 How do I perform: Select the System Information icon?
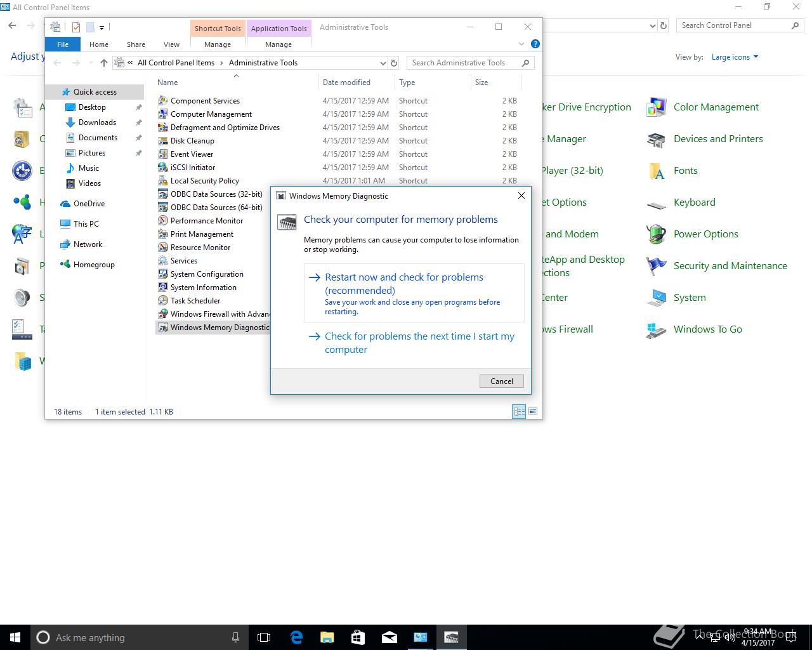[163, 288]
